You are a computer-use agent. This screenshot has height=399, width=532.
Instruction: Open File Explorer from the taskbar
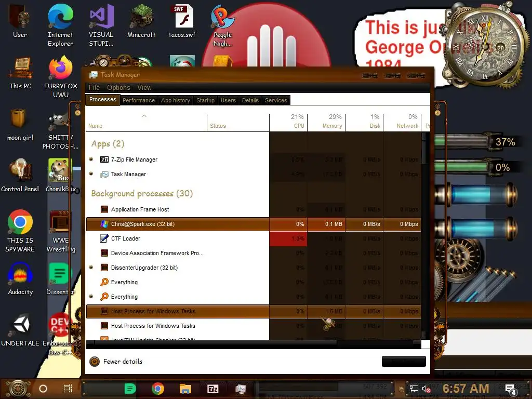pyautogui.click(x=185, y=389)
